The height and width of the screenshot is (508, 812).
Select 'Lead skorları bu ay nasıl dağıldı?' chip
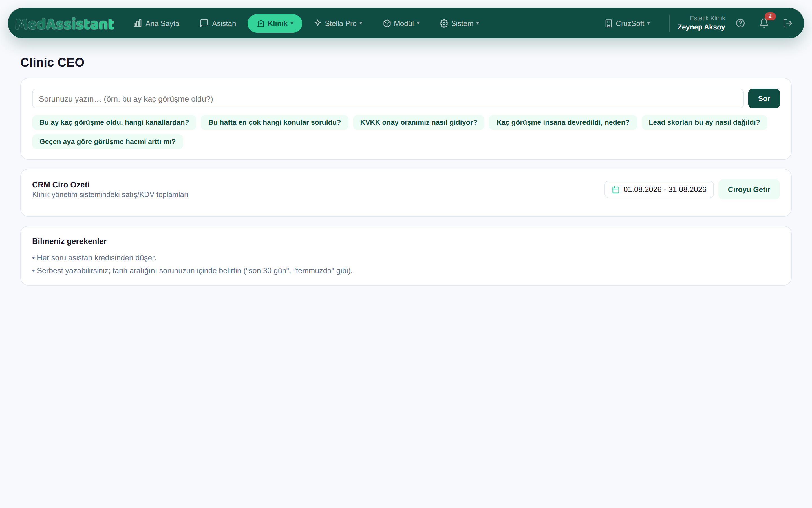click(704, 122)
